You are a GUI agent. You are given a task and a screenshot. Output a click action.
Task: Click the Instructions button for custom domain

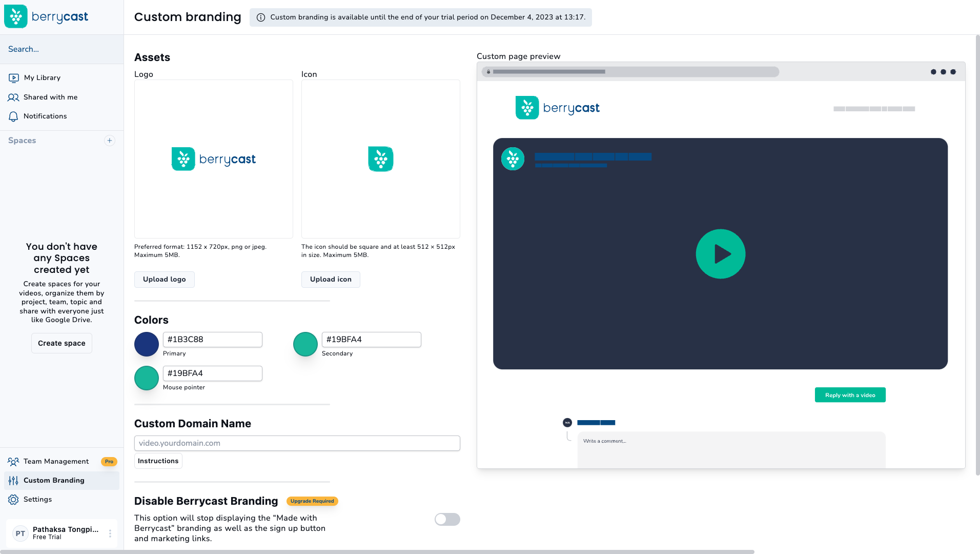pos(158,461)
